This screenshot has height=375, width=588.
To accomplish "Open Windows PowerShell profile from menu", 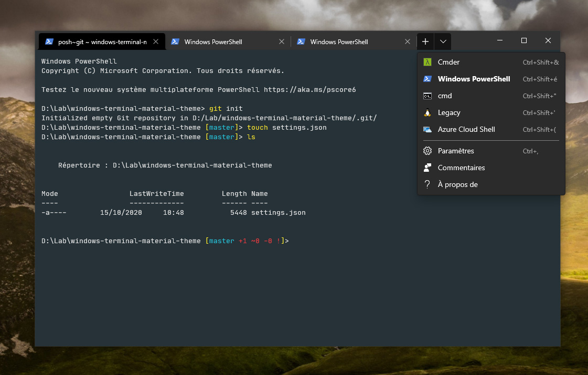I will [x=491, y=79].
